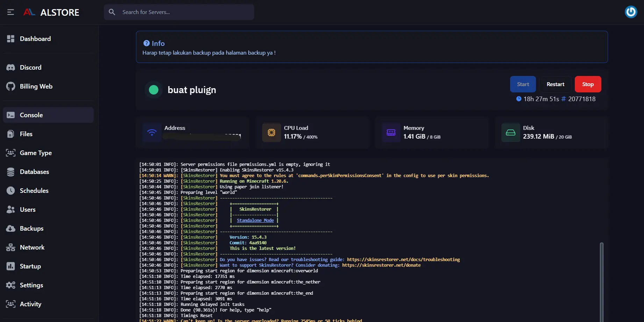Click the Settings gears icon
The image size is (644, 322).
10,285
